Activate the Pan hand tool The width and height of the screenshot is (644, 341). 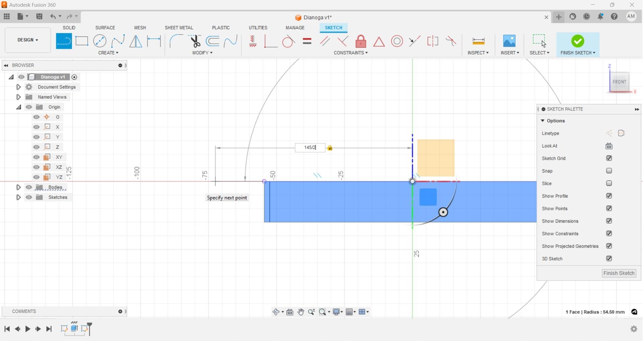coord(301,312)
